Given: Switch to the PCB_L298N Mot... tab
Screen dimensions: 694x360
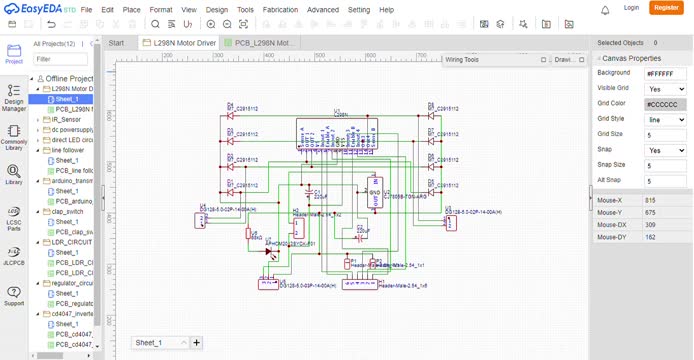Looking at the screenshot, I should (x=259, y=43).
